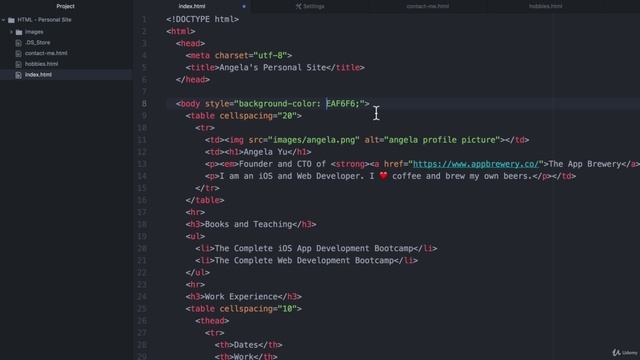Open .DS_Store from the project tree
Screen dimensions: 640x360
tap(38, 42)
